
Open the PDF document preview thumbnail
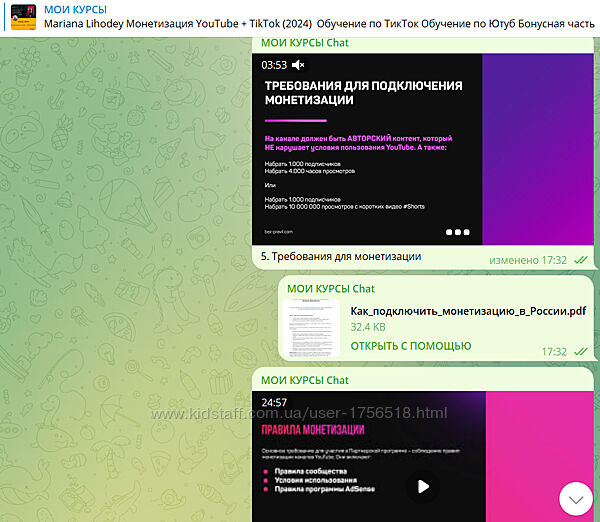coord(311,328)
